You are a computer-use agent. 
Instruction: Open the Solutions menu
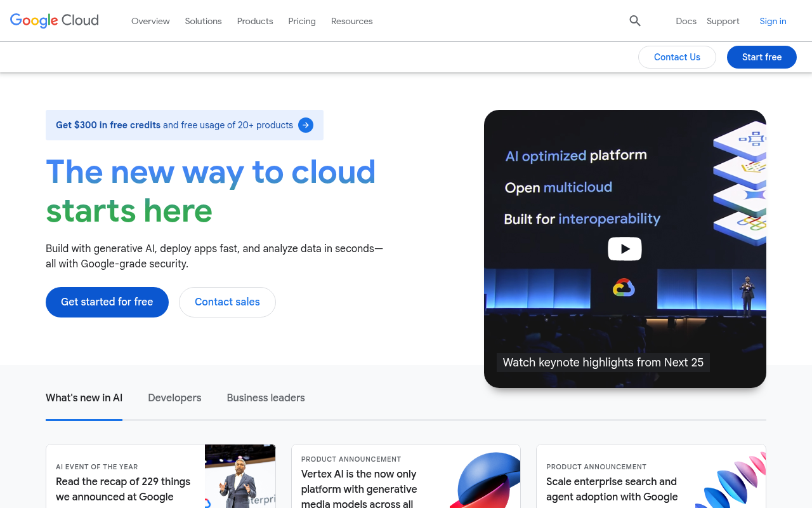coord(203,20)
